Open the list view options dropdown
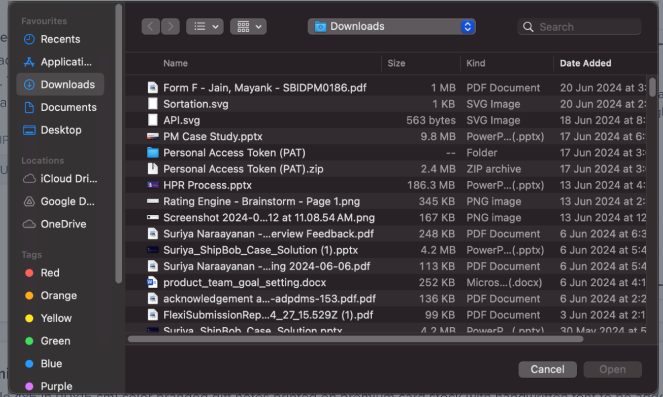Screen dimensions: 663x397 pyautogui.click(x=205, y=27)
